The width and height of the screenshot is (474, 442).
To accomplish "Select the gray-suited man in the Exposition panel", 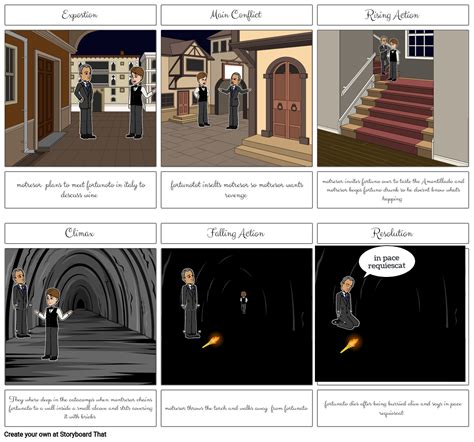I will 85,101.
